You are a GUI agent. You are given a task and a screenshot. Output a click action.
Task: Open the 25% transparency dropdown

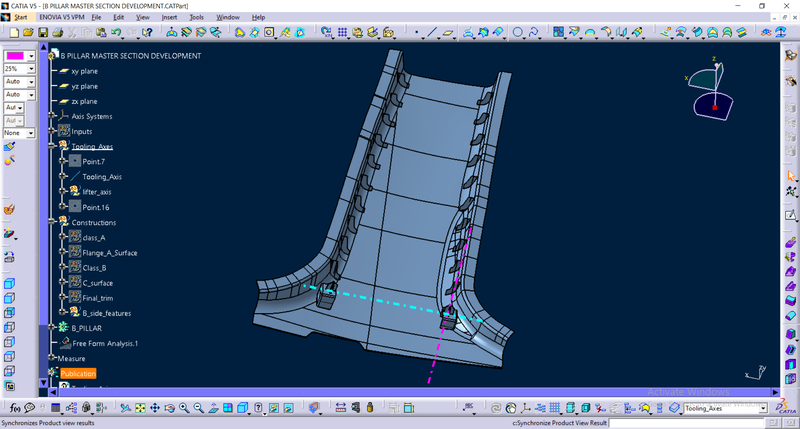pos(31,68)
